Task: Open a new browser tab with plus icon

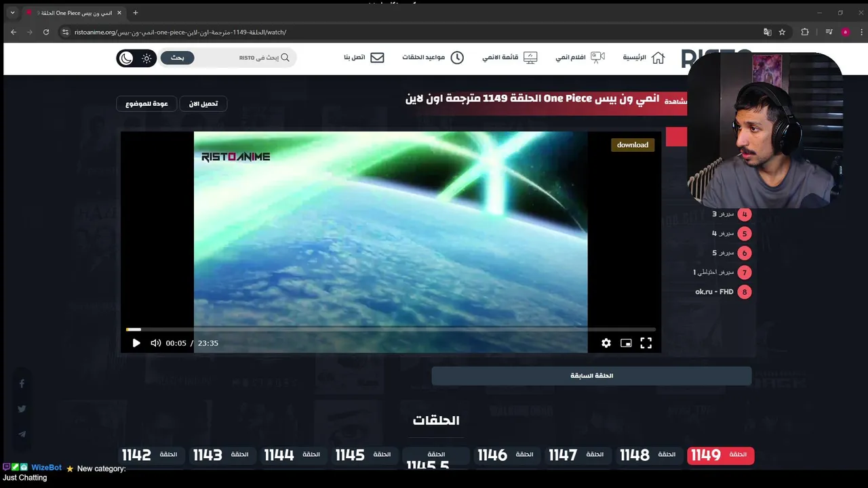Action: pos(135,13)
